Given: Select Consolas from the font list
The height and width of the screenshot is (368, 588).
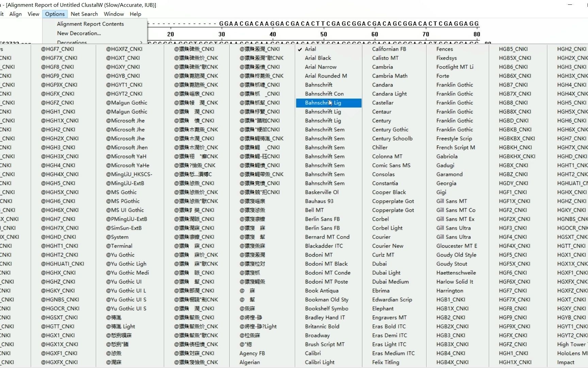Looking at the screenshot, I should [x=383, y=174].
